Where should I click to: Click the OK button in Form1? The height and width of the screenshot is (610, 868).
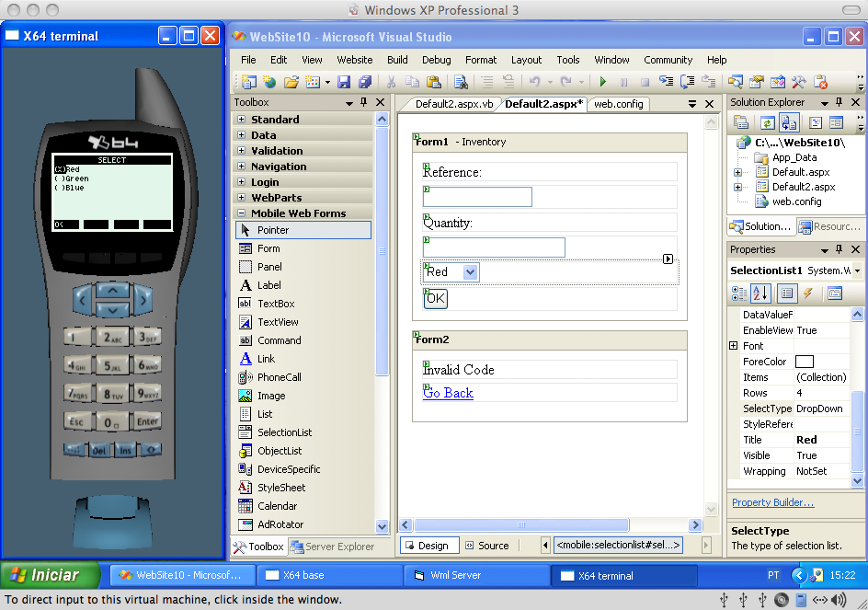tap(436, 299)
